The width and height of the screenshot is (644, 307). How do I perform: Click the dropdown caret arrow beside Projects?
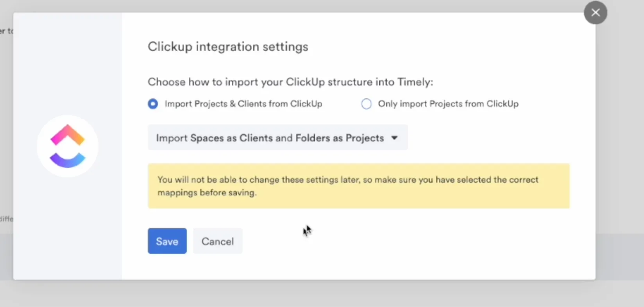[394, 138]
